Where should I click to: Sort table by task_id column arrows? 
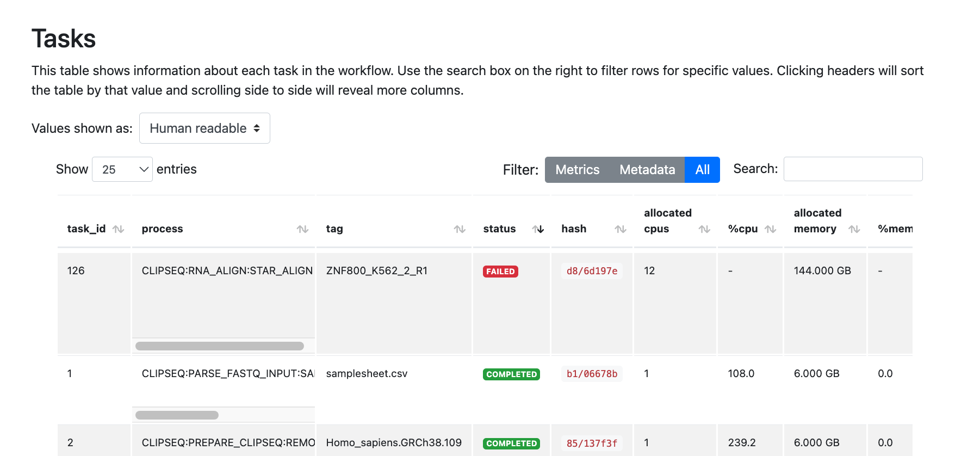click(118, 229)
